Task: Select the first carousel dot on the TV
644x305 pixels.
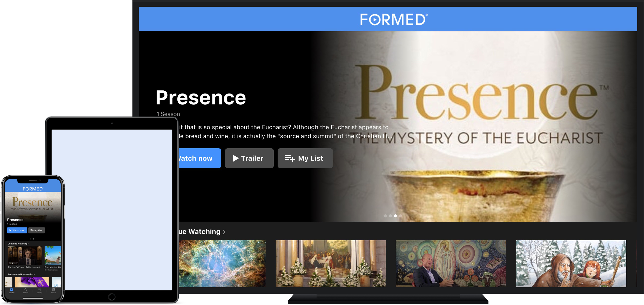Action: [x=385, y=216]
